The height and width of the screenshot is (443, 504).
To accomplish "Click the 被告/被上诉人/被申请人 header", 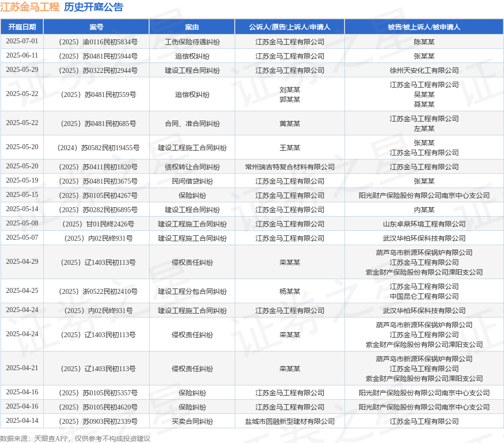I will [x=424, y=27].
